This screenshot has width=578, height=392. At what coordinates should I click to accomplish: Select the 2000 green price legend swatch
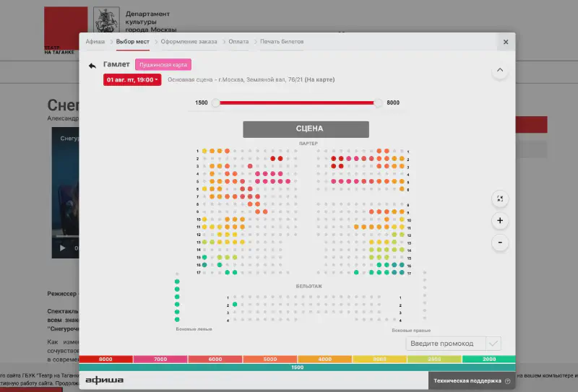click(x=488, y=359)
